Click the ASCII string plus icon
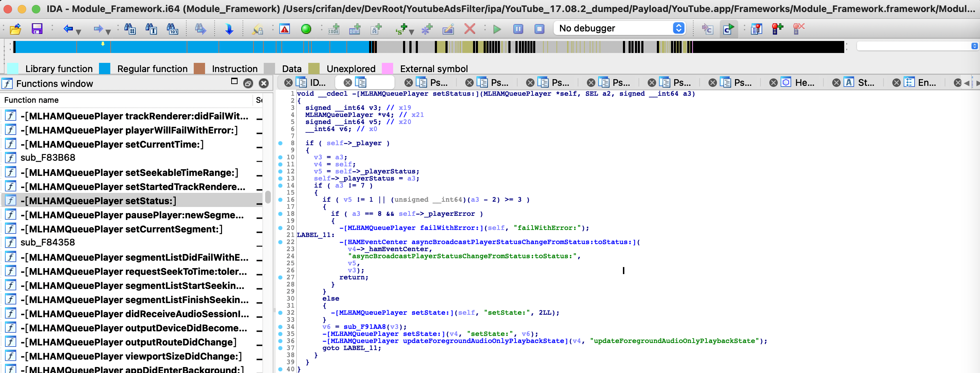The height and width of the screenshot is (373, 980). coord(376,29)
